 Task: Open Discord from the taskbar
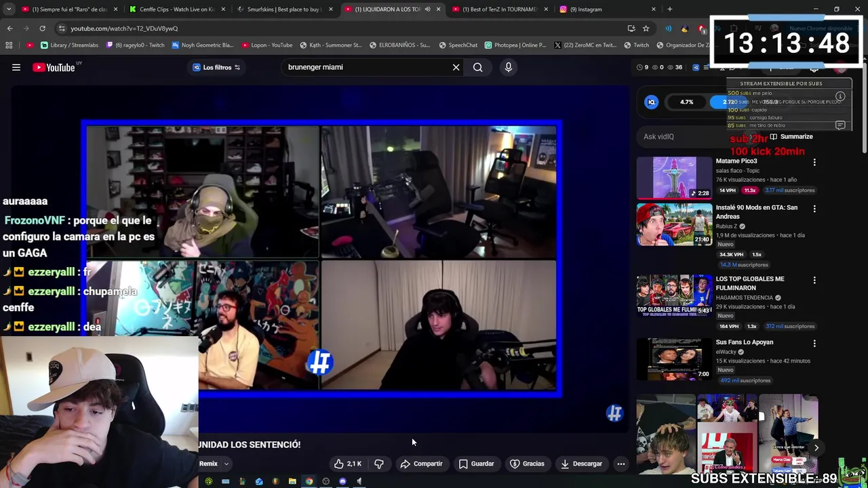(x=342, y=482)
